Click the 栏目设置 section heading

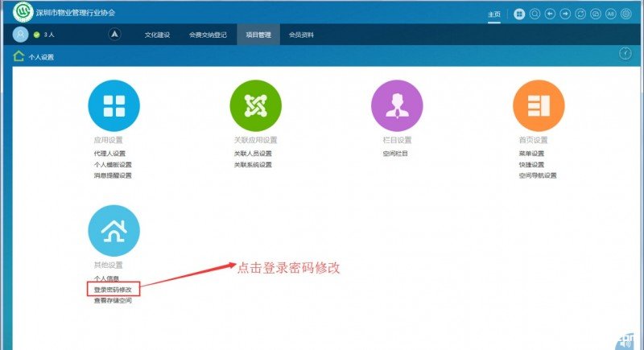[x=397, y=140]
